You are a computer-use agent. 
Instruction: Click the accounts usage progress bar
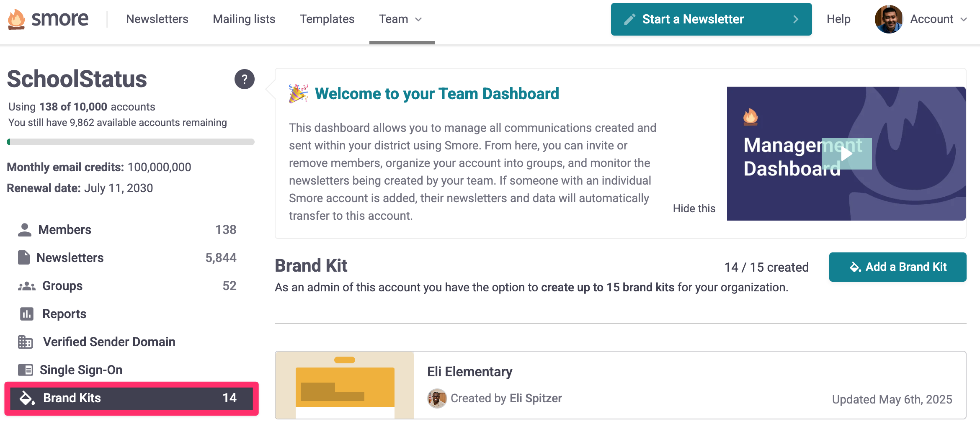click(x=131, y=142)
